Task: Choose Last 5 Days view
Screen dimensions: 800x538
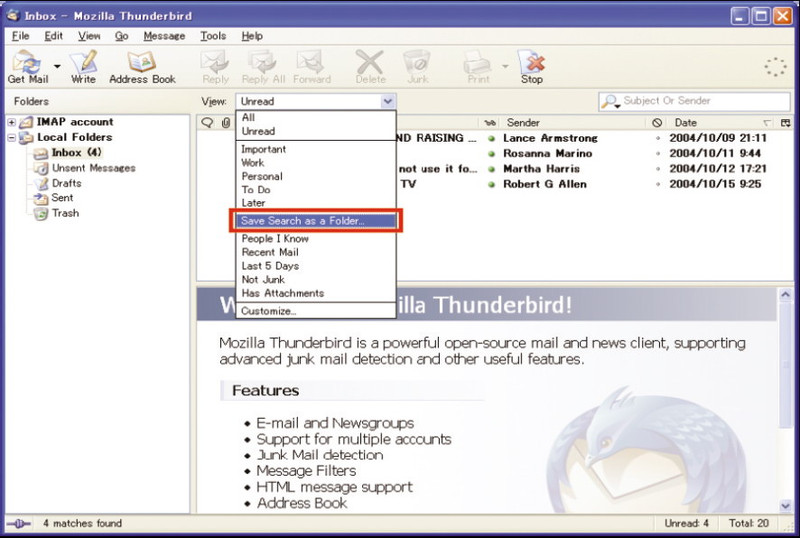Action: coord(316,266)
